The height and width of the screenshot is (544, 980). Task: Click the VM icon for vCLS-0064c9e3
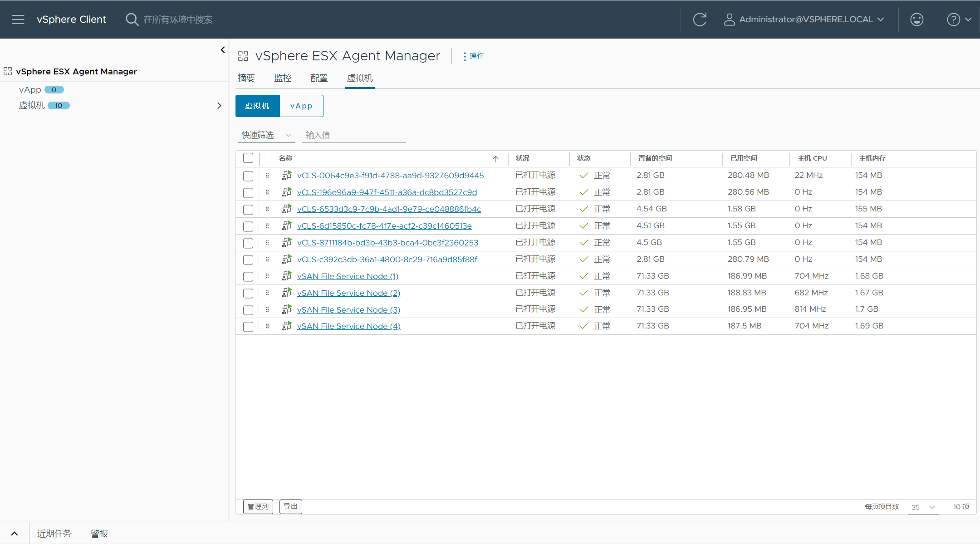pos(287,175)
